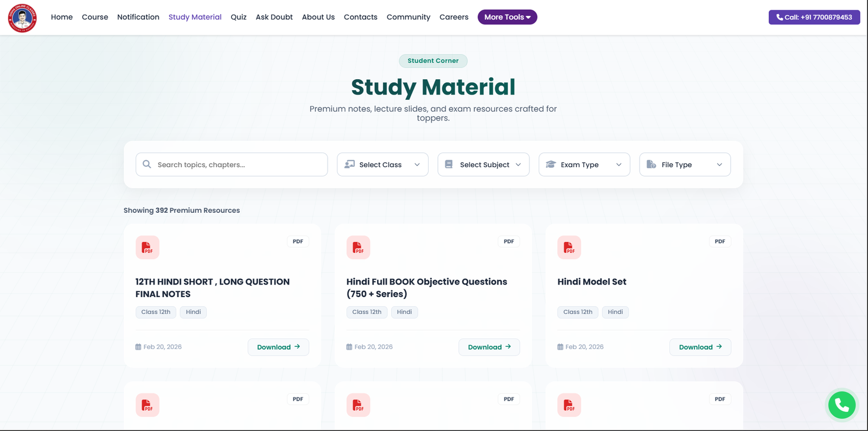
Task: Click the PDF icon on the bottom-middle partial card
Action: click(x=358, y=405)
